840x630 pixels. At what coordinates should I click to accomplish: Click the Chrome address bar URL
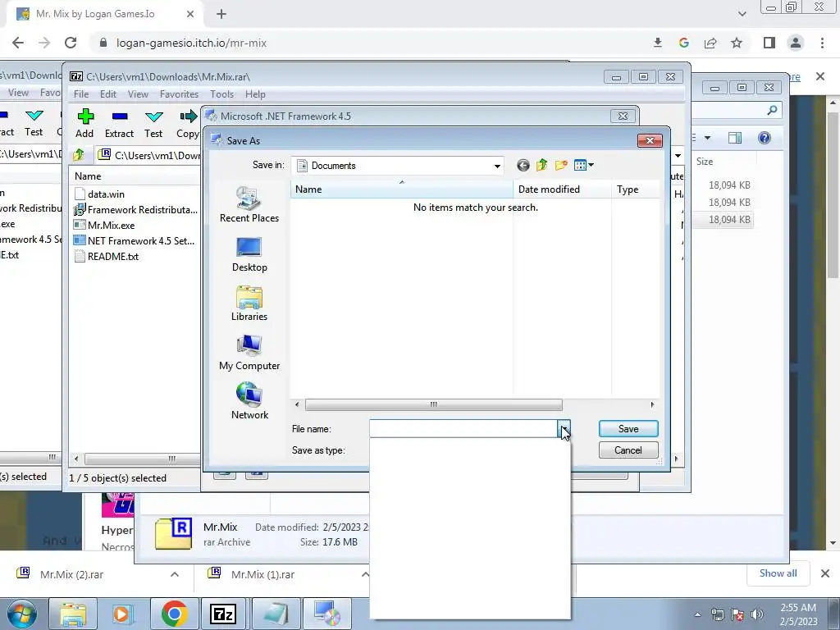tap(191, 43)
